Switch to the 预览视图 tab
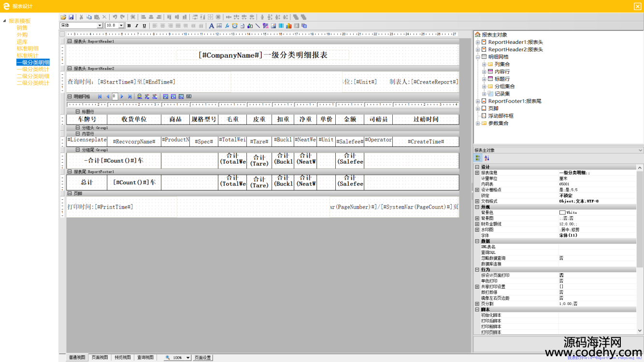The width and height of the screenshot is (644, 362). click(122, 358)
